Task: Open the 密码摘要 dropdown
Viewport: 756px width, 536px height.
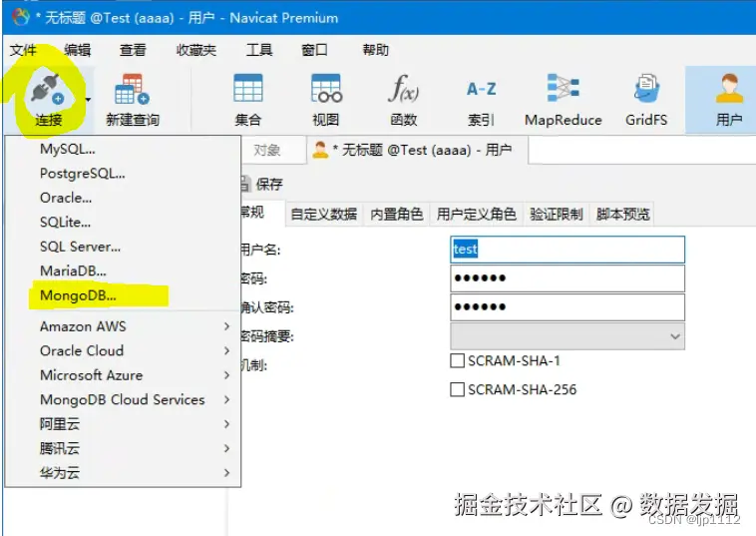Action: tap(567, 336)
